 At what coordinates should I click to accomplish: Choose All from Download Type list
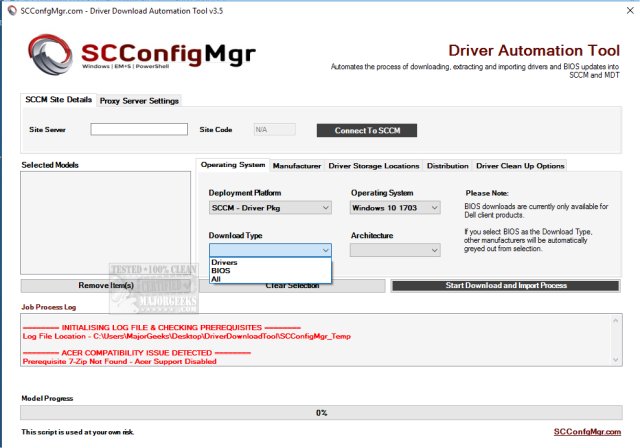coord(270,279)
